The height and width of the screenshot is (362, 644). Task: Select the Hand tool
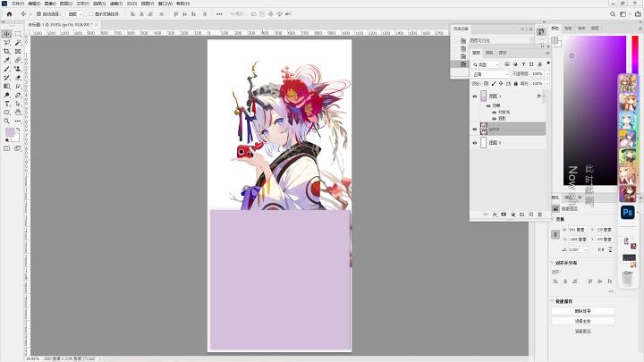coord(18,112)
